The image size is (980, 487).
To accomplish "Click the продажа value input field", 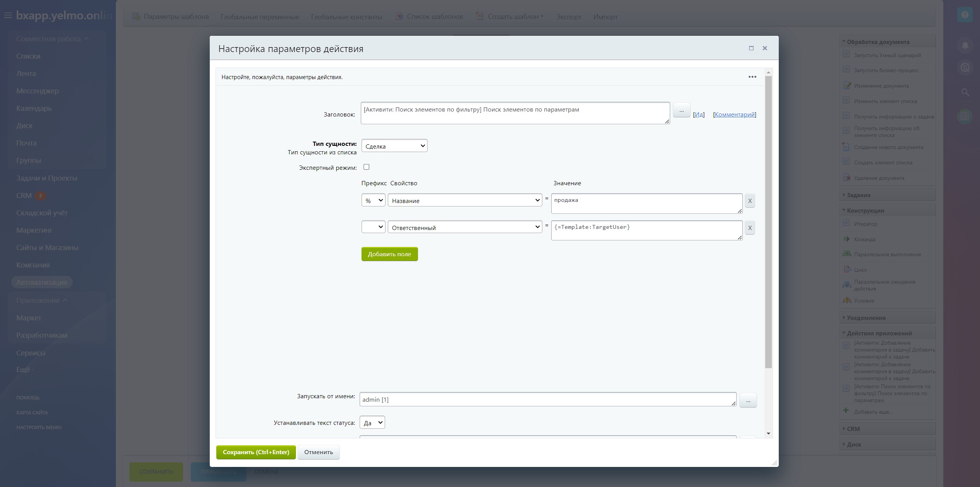I will [x=646, y=203].
